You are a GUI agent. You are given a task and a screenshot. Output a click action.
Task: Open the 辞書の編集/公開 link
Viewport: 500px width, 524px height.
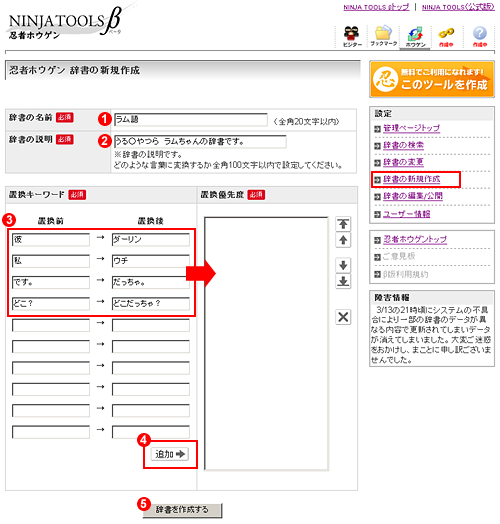pyautogui.click(x=413, y=196)
